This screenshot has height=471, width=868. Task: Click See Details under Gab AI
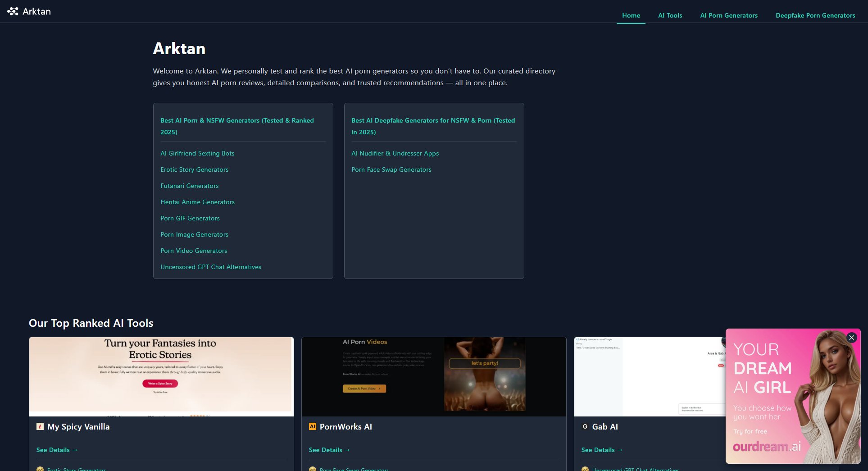[602, 450]
